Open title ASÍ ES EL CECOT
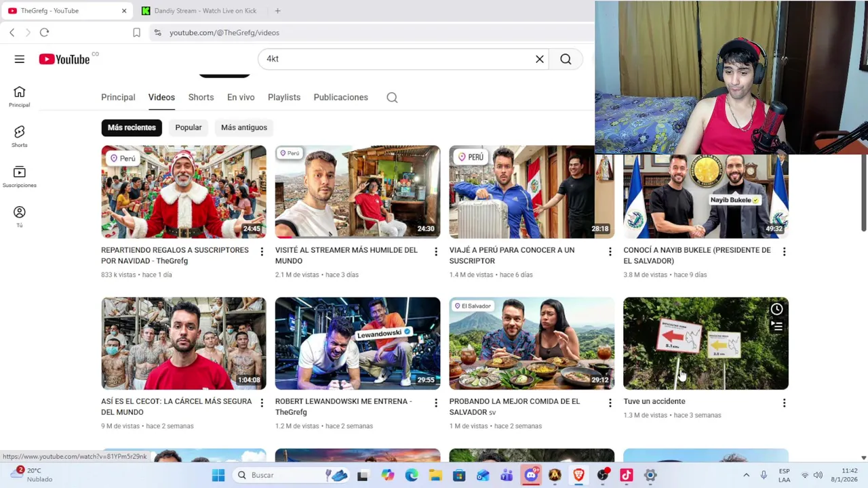This screenshot has width=868, height=488. pos(176,407)
